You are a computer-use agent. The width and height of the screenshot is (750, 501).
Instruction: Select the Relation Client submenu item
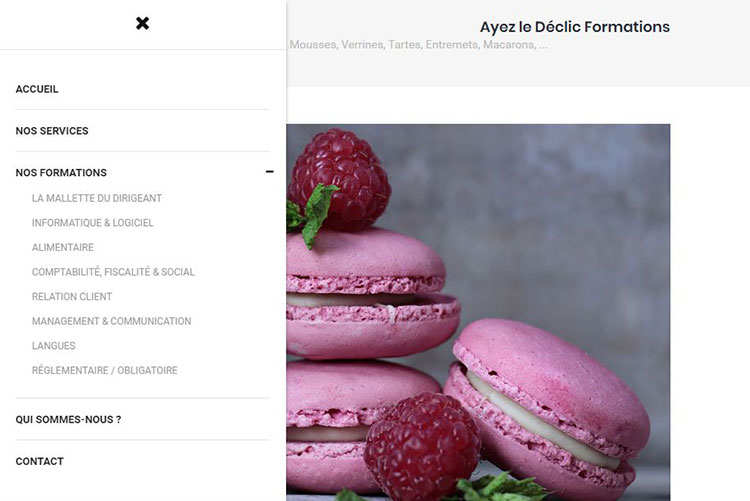click(x=72, y=297)
